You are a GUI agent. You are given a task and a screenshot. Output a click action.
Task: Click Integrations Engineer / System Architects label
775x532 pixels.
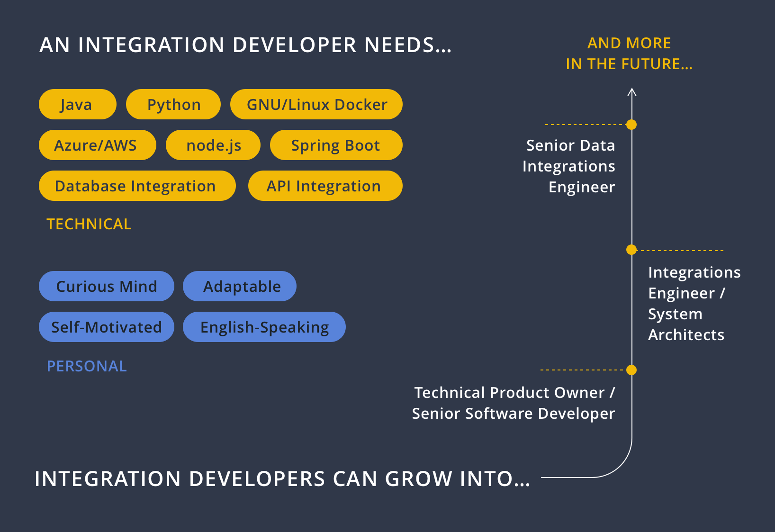click(694, 304)
